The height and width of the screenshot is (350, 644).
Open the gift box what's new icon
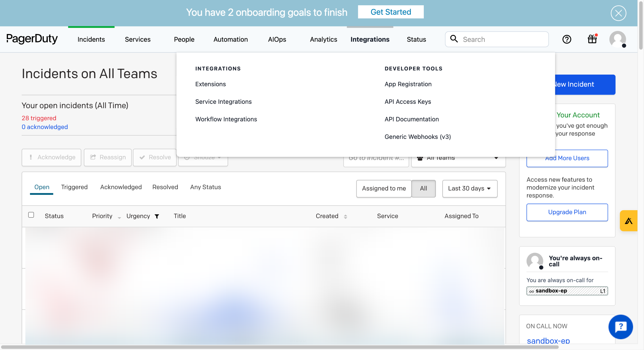point(592,39)
